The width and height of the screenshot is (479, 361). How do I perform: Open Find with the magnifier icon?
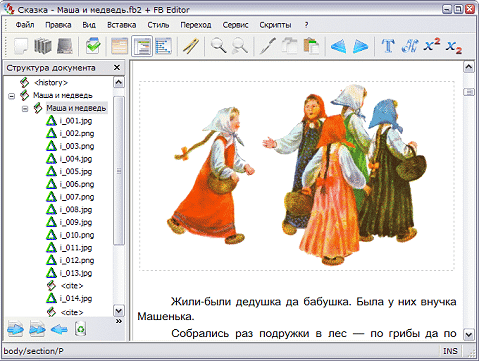click(218, 46)
